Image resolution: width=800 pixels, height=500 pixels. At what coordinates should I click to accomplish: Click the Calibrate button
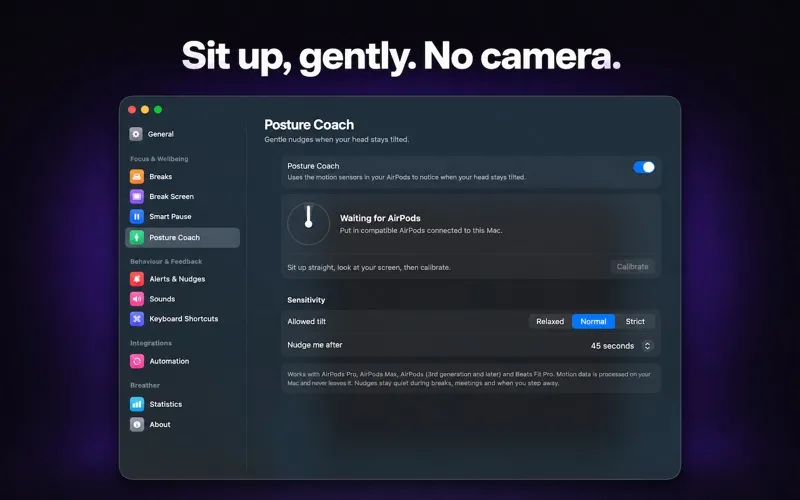[x=632, y=267]
